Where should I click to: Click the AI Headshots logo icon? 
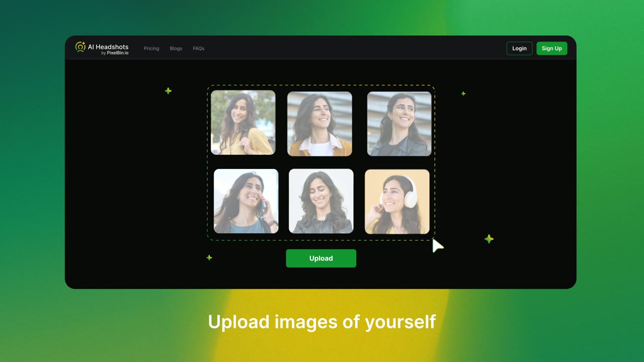click(80, 47)
